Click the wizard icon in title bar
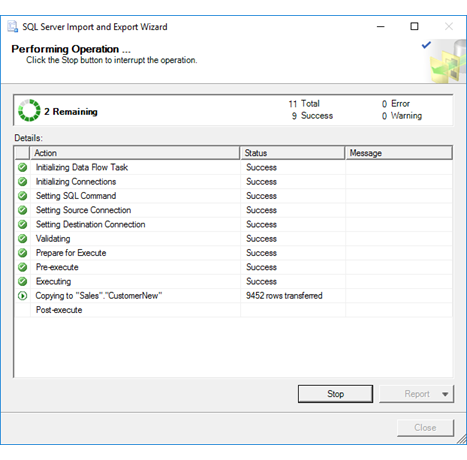The image size is (467, 460). (x=13, y=27)
